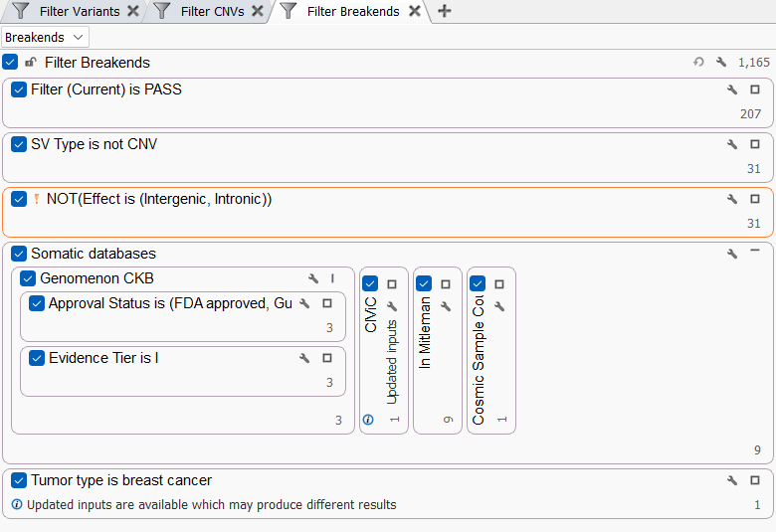Image resolution: width=776 pixels, height=532 pixels.
Task: Click wrench on Evidence Tier is I card
Action: (304, 358)
